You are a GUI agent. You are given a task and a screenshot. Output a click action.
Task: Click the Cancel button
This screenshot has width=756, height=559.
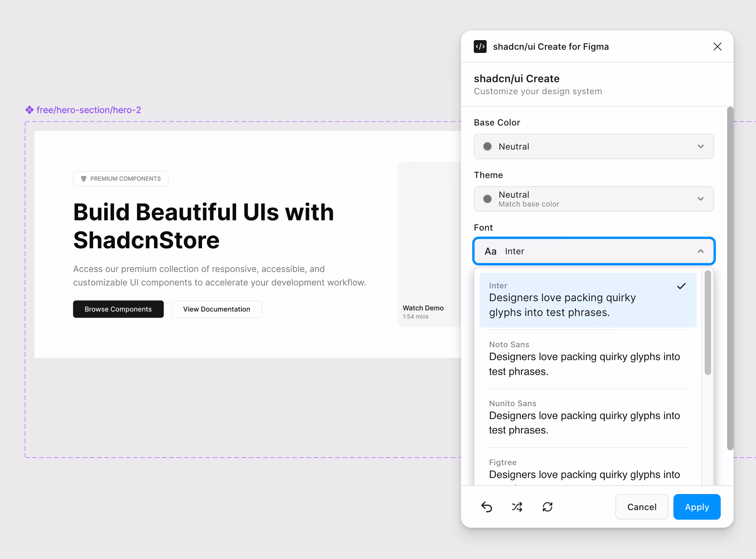[x=642, y=507]
